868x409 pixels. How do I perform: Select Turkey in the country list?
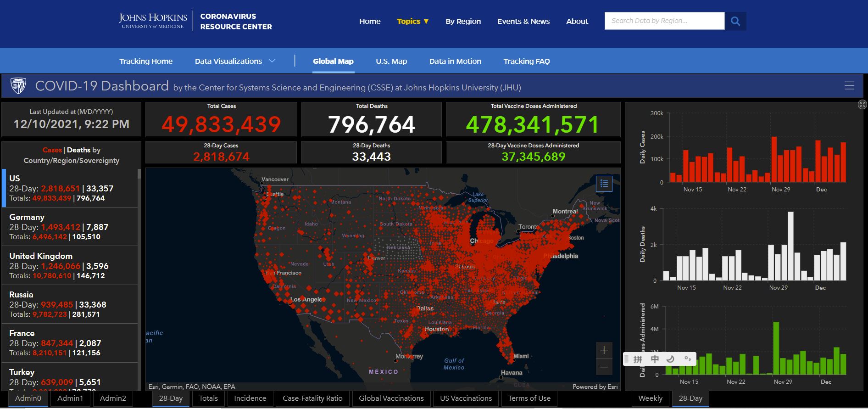[x=70, y=377]
